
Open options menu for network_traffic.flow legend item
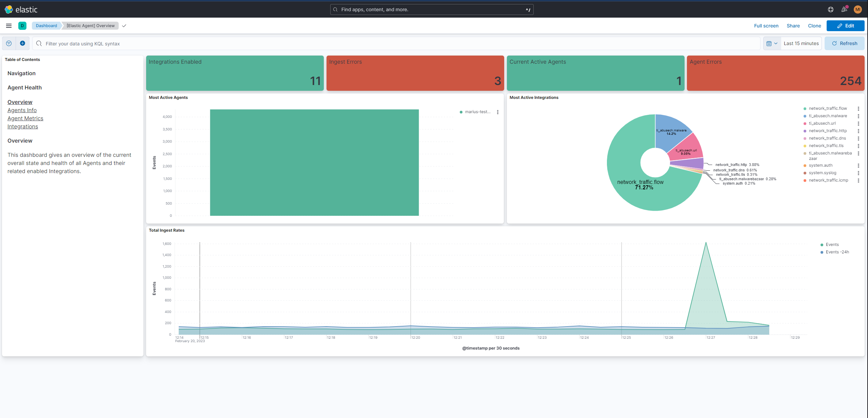point(859,108)
